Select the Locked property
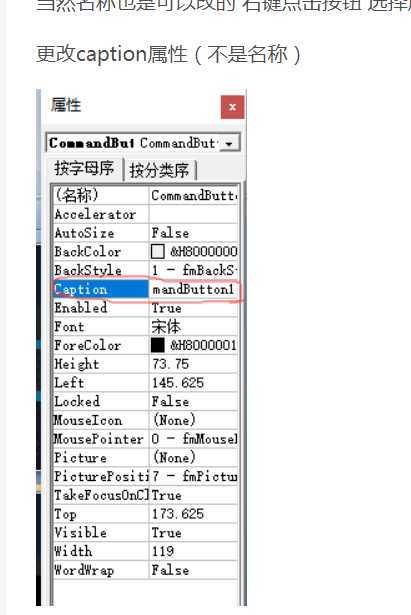 coord(101,401)
